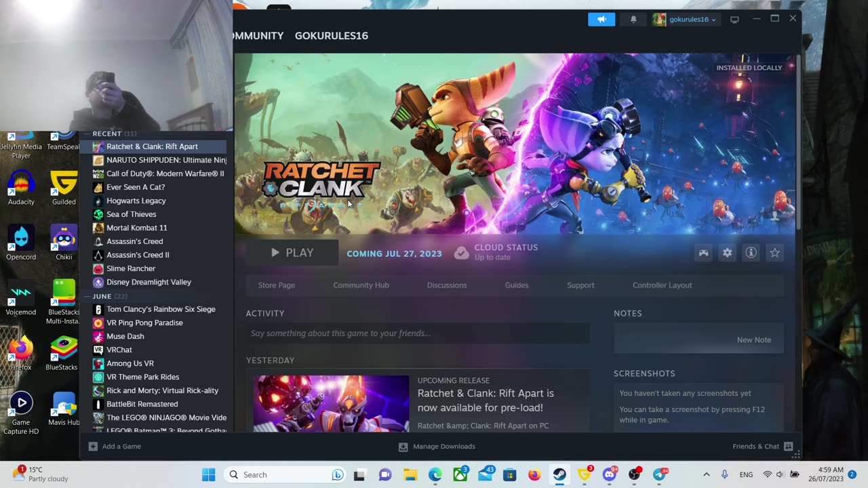Open Mavis Hub desktop shortcut
Viewport: 868px width, 488px height.
click(x=64, y=409)
